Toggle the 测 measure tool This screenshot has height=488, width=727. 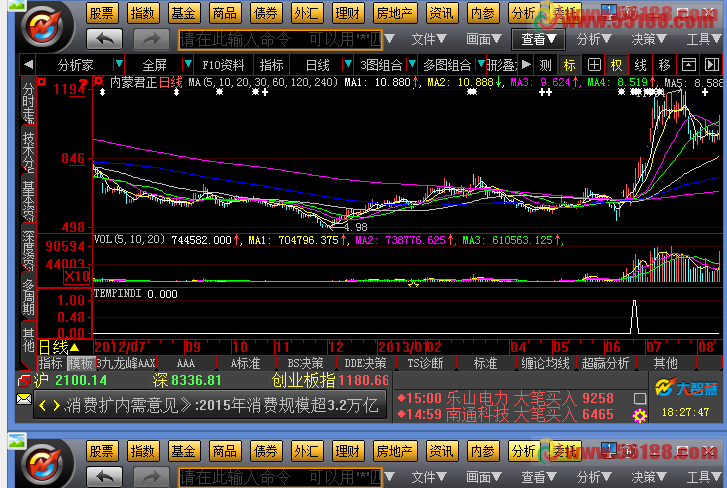click(x=546, y=65)
